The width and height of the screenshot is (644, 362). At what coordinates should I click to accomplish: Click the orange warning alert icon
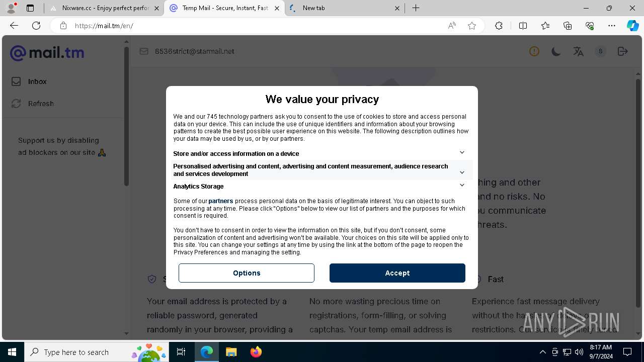coord(534,51)
